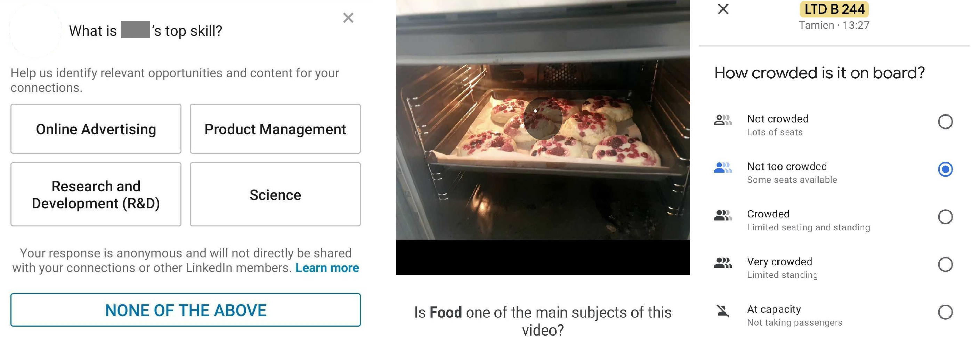
Task: Tap the circular overlay on oven video
Action: coord(543,118)
